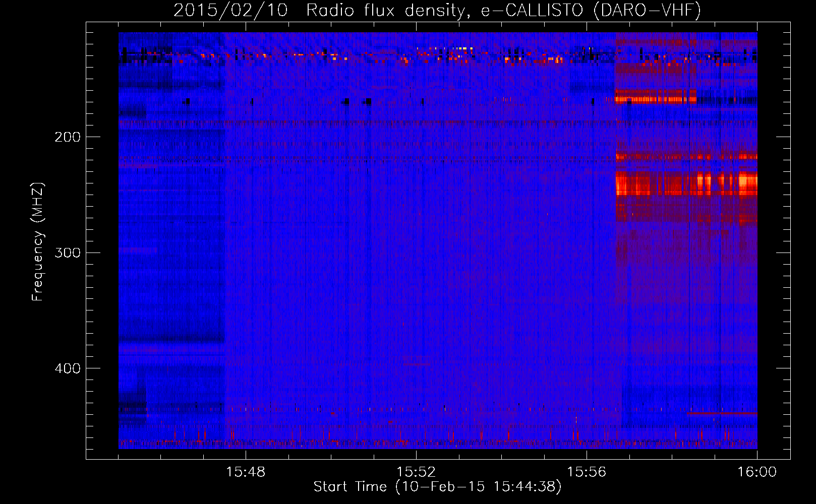Click the '15:48' time tick label
Viewport: 816px width, 504px height.
click(x=246, y=472)
